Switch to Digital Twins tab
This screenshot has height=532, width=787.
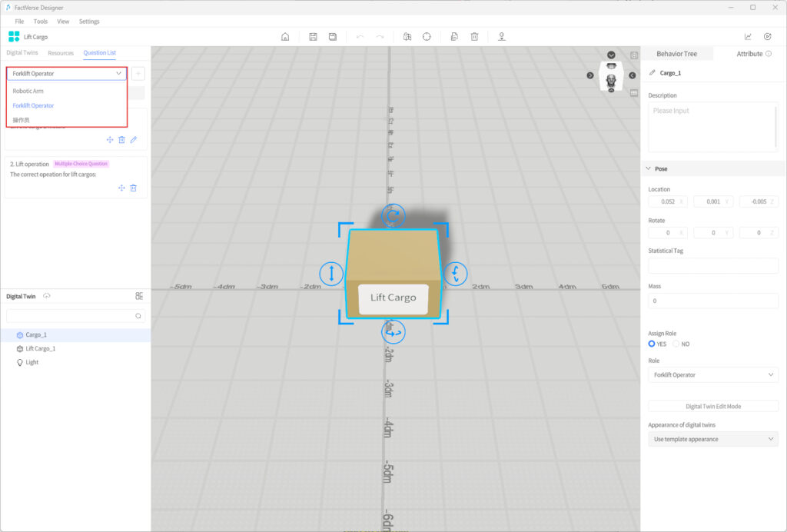pyautogui.click(x=22, y=53)
